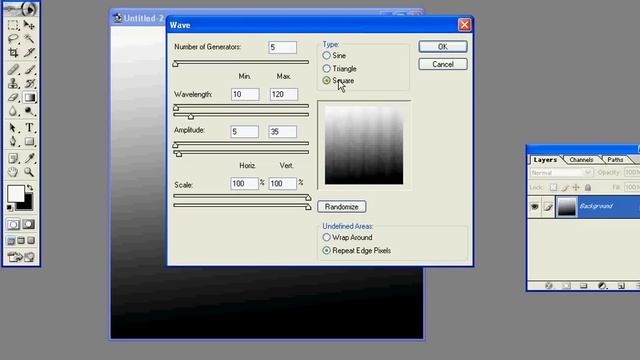The width and height of the screenshot is (640, 360).
Task: Select the Dodge tool
Action: coord(29,111)
